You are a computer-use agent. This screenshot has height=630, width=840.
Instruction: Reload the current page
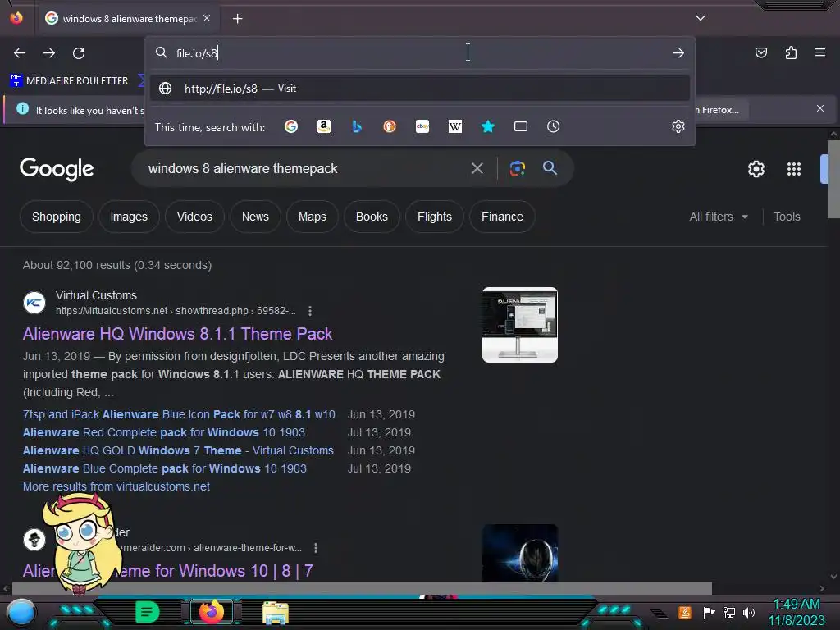pos(79,53)
